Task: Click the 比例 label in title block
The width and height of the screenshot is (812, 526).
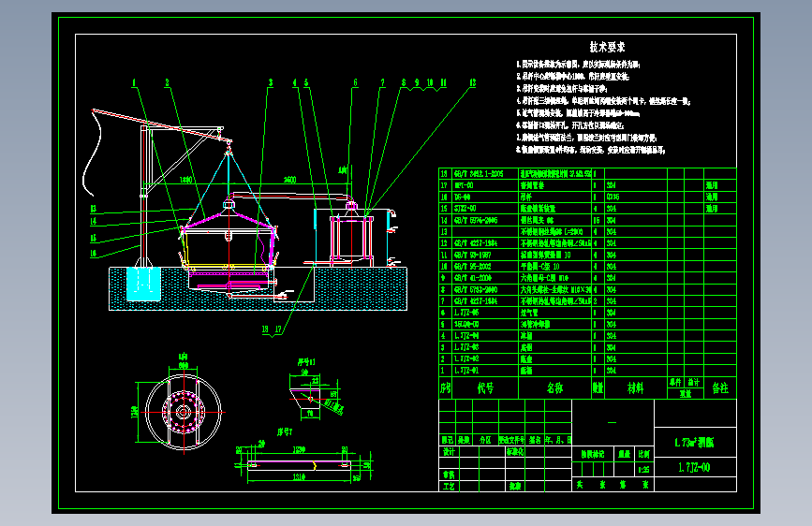Action: pos(643,454)
